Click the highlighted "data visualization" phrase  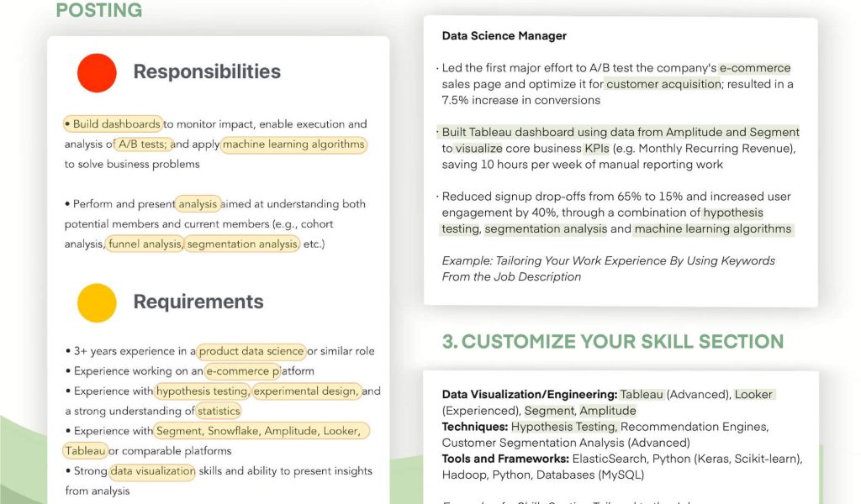(x=152, y=471)
